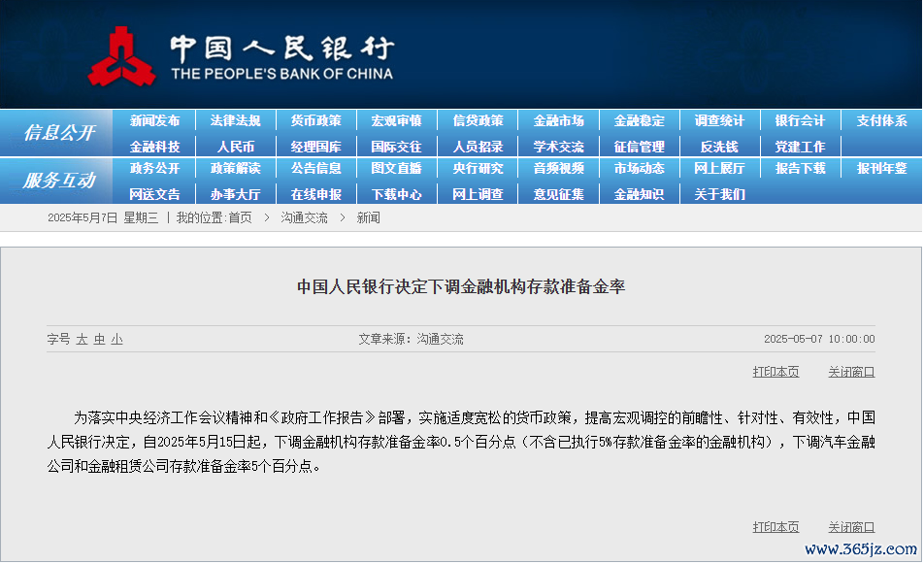Set font size to 中
Screen dimensions: 924x564
pos(100,340)
